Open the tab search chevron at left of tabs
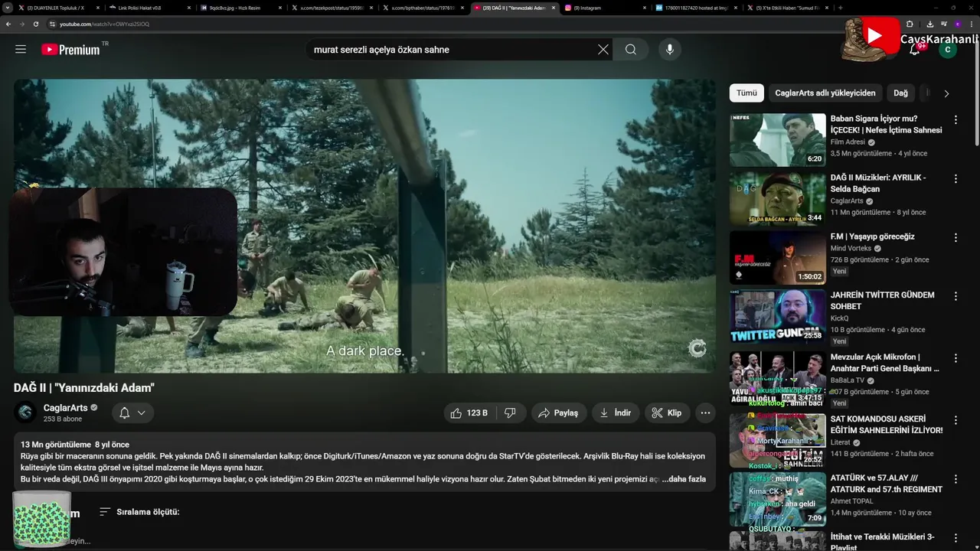 click(x=7, y=8)
